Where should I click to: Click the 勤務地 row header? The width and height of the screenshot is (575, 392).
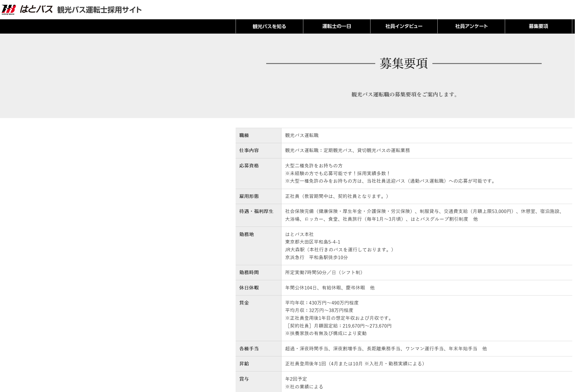tap(246, 234)
